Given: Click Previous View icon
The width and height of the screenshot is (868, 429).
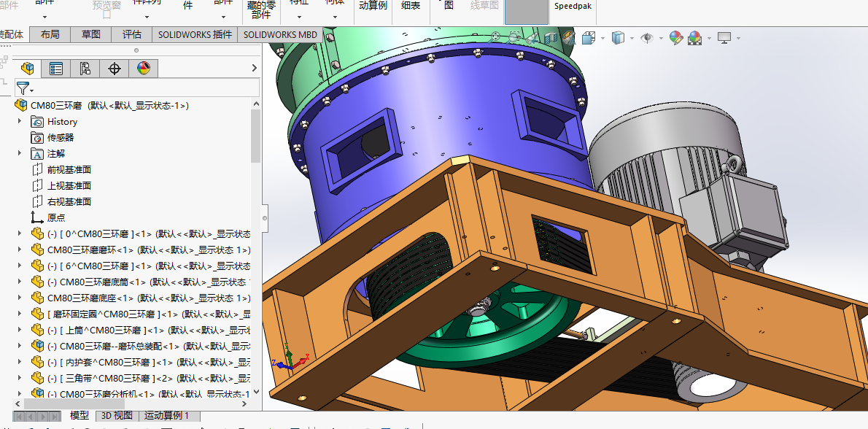Looking at the screenshot, I should 532,38.
